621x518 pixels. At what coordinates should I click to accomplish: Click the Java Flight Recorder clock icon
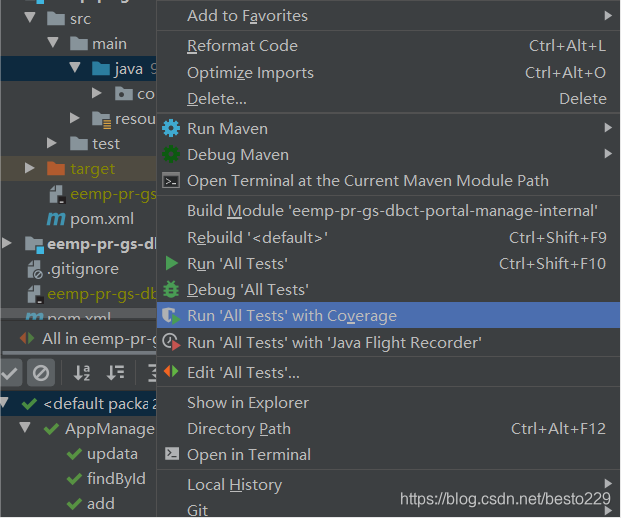coord(171,342)
